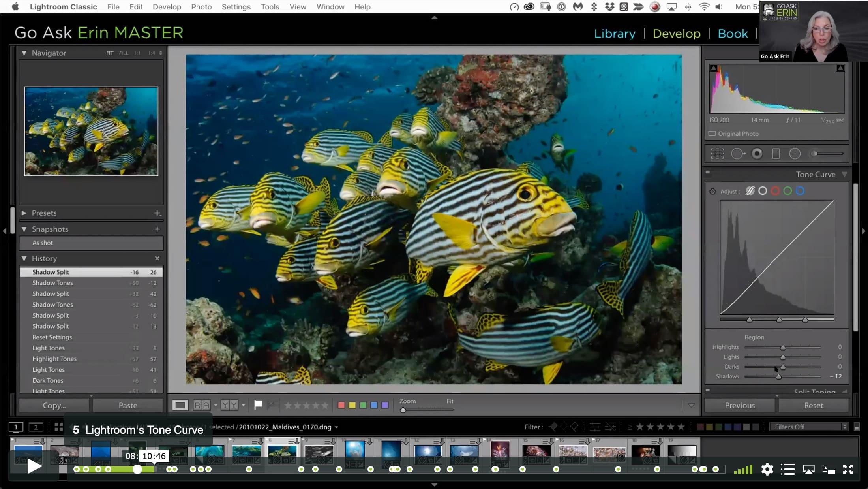Toggle picture-in-picture in video player
Image resolution: width=868 pixels, height=489 pixels.
click(829, 469)
